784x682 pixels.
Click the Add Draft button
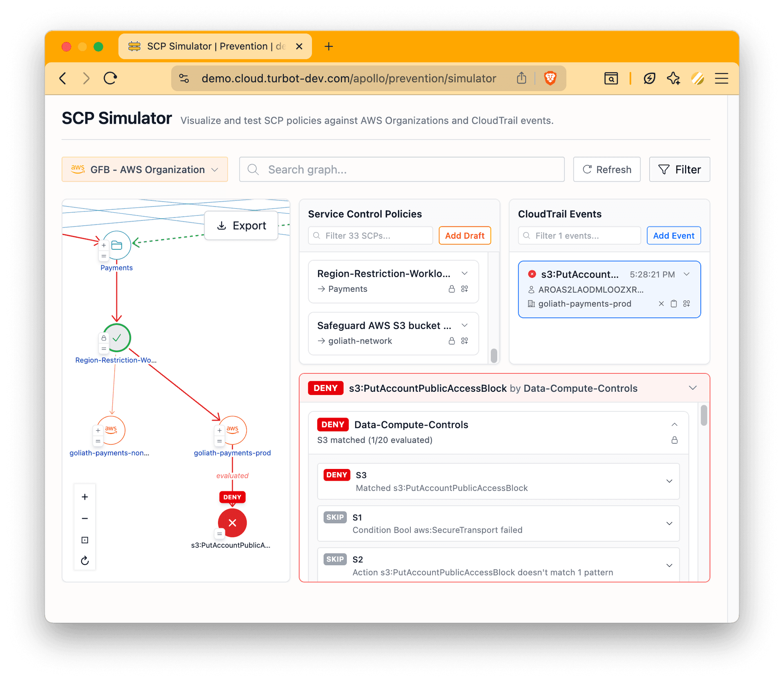click(465, 235)
